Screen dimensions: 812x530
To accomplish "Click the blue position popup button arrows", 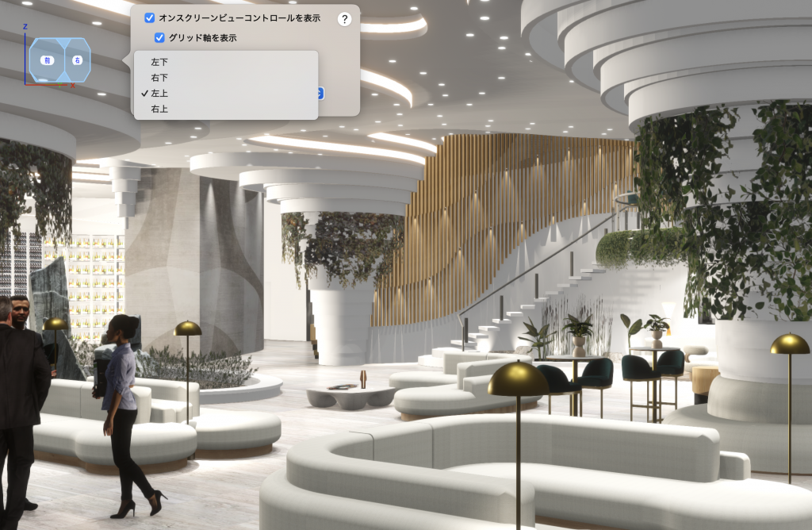I will coord(320,94).
